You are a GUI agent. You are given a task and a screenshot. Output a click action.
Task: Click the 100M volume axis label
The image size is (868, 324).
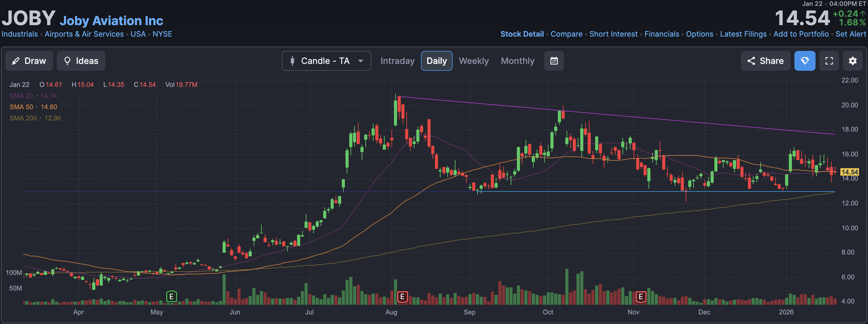[x=14, y=272]
